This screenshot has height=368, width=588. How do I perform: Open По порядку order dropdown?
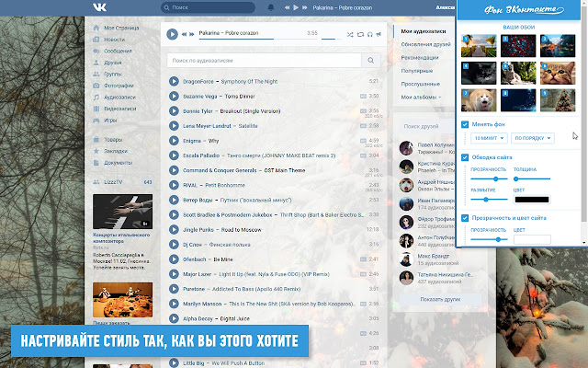[x=533, y=138]
